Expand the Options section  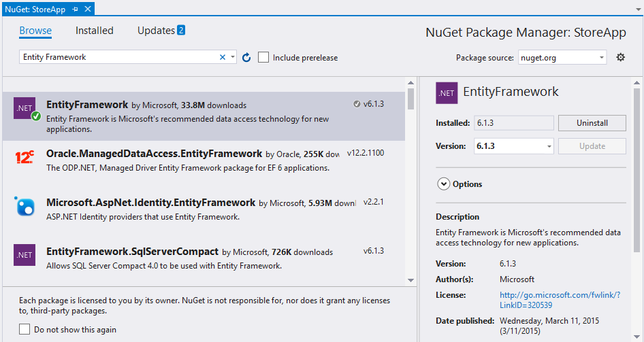click(444, 184)
